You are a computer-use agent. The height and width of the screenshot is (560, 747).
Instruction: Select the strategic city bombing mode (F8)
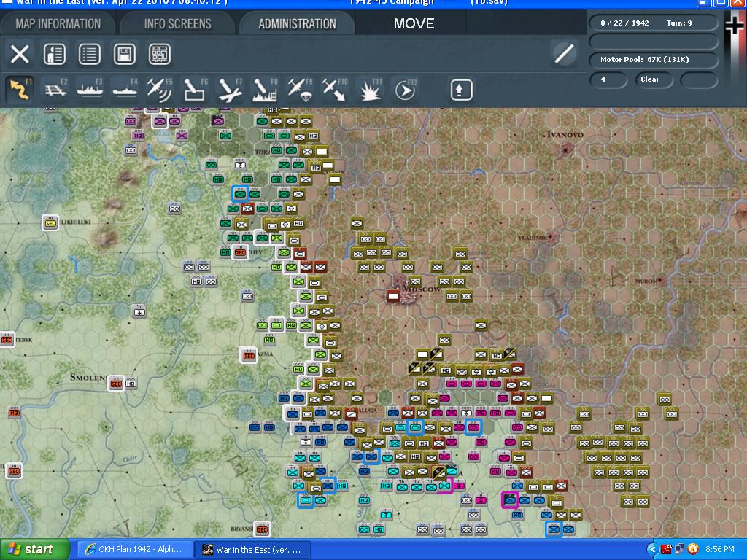(264, 89)
